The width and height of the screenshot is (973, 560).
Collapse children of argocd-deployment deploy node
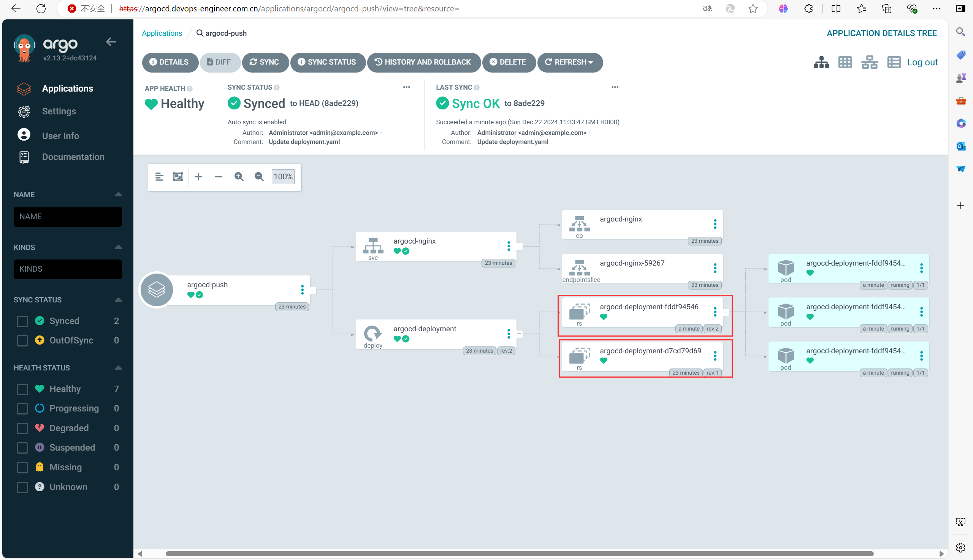(x=519, y=334)
